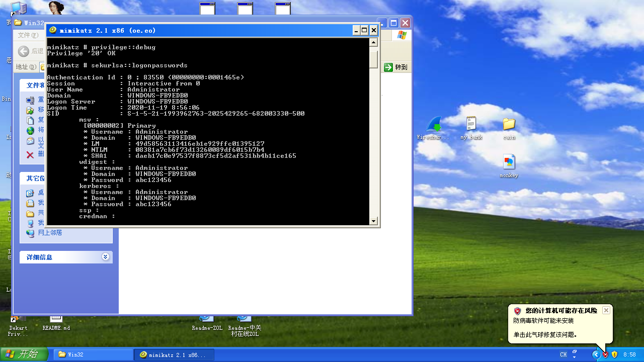The height and width of the screenshot is (362, 644).
Task: Click the red delete X task icon in Win32
Action: click(x=30, y=154)
